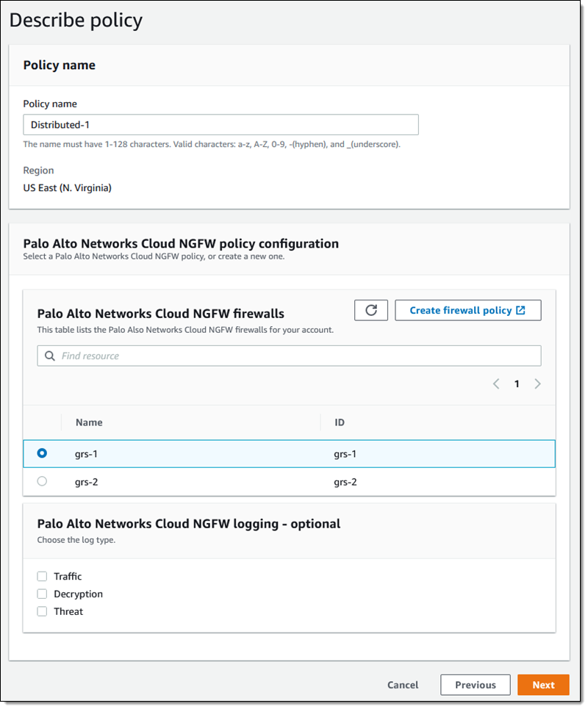Click the Policy name input field

click(x=220, y=125)
